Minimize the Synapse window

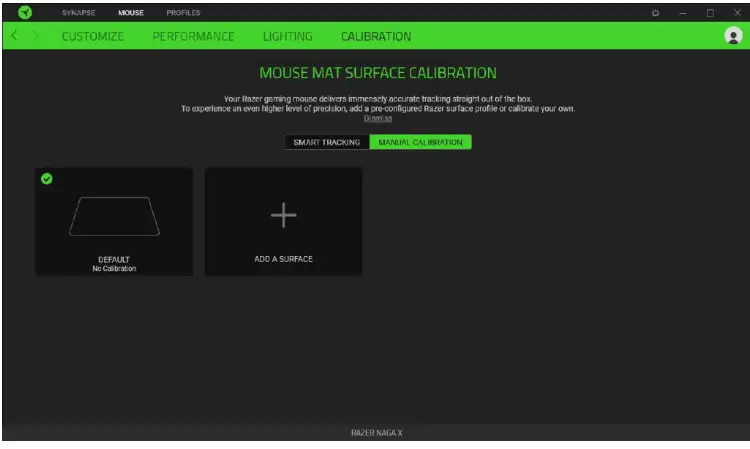[x=683, y=13]
